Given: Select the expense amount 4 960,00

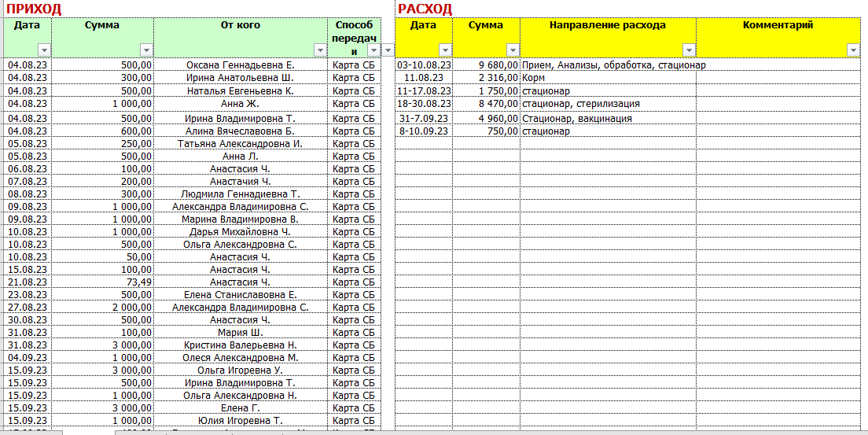Looking at the screenshot, I should click(x=487, y=118).
